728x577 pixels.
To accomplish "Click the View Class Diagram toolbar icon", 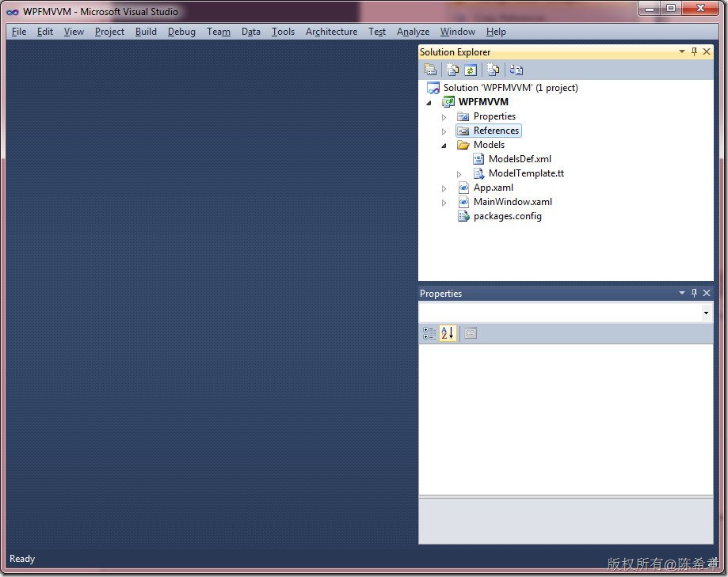I will [x=516, y=70].
